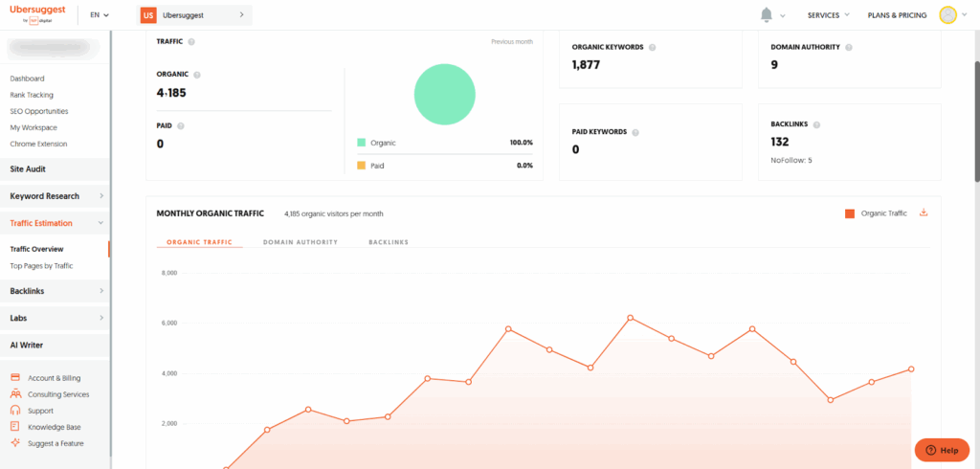The width and height of the screenshot is (980, 469).
Task: Click the notifications bell icon
Action: pyautogui.click(x=766, y=14)
